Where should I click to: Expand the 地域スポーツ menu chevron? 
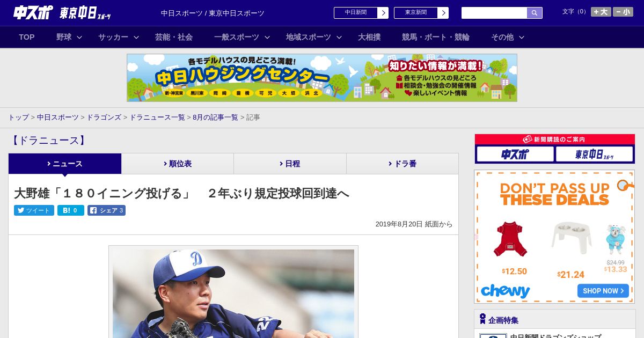(x=339, y=37)
